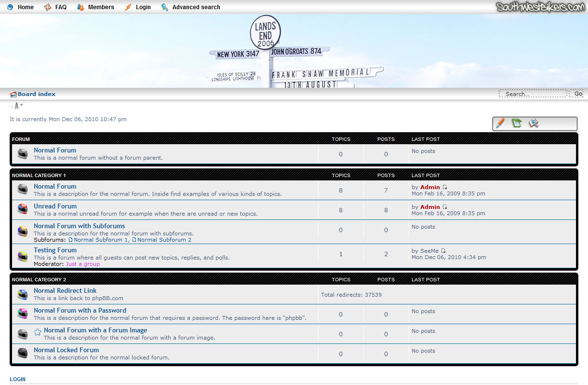Click the Unread Forum red helmet icon
The height and width of the screenshot is (385, 588).
[23, 209]
